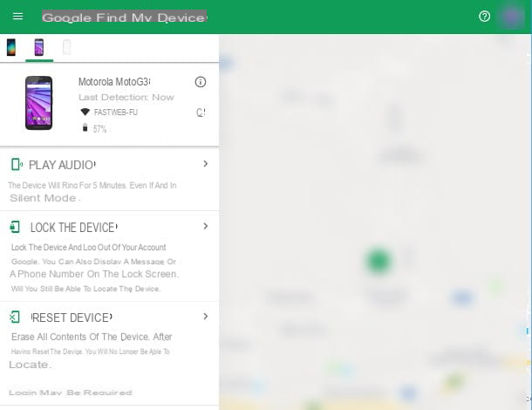Click 'Erase All Contents Of The Device' text

[x=81, y=337]
